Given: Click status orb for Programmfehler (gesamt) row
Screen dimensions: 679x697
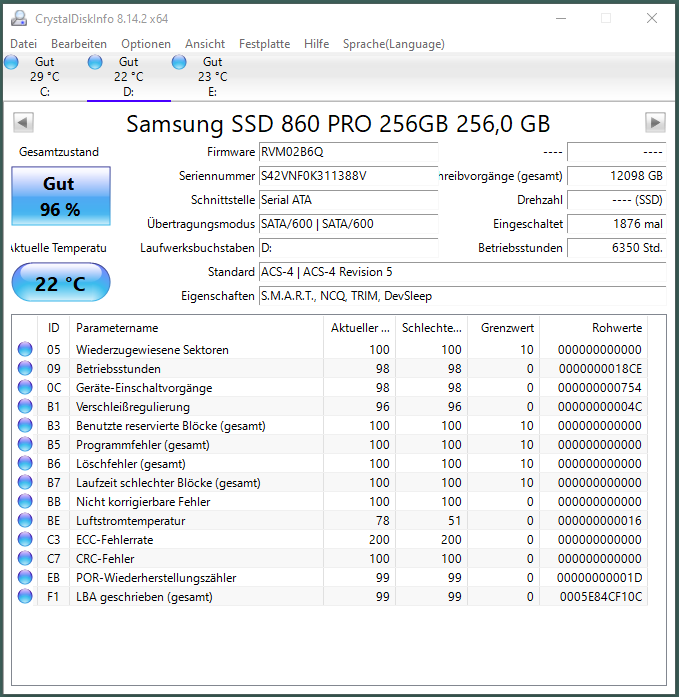Looking at the screenshot, I should coord(25,445).
